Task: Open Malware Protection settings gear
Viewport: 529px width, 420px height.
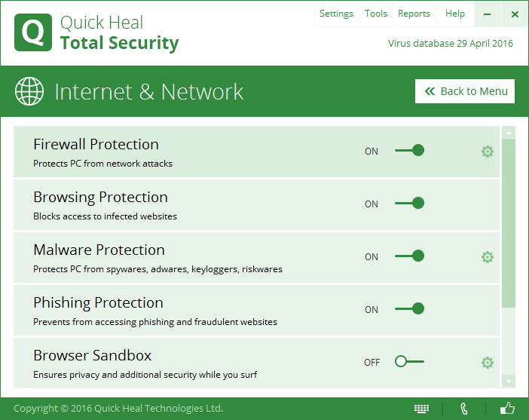Action: (487, 257)
